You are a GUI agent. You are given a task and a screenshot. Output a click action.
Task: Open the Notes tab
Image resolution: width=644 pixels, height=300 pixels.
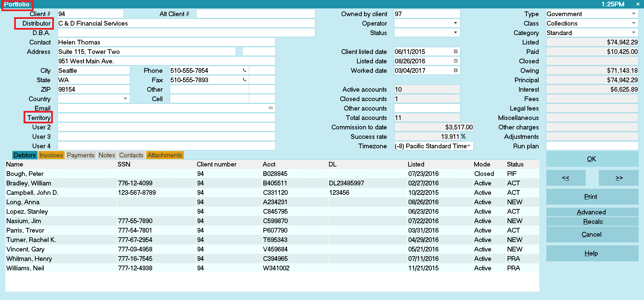point(107,155)
